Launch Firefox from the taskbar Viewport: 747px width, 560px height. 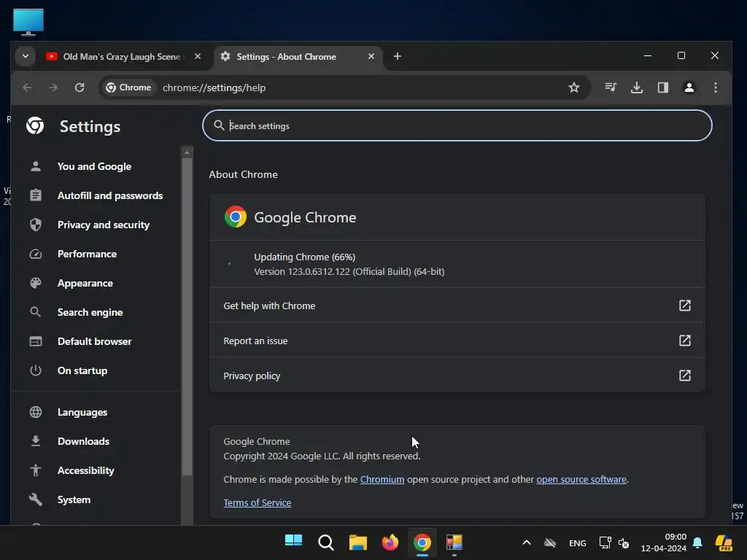click(390, 542)
